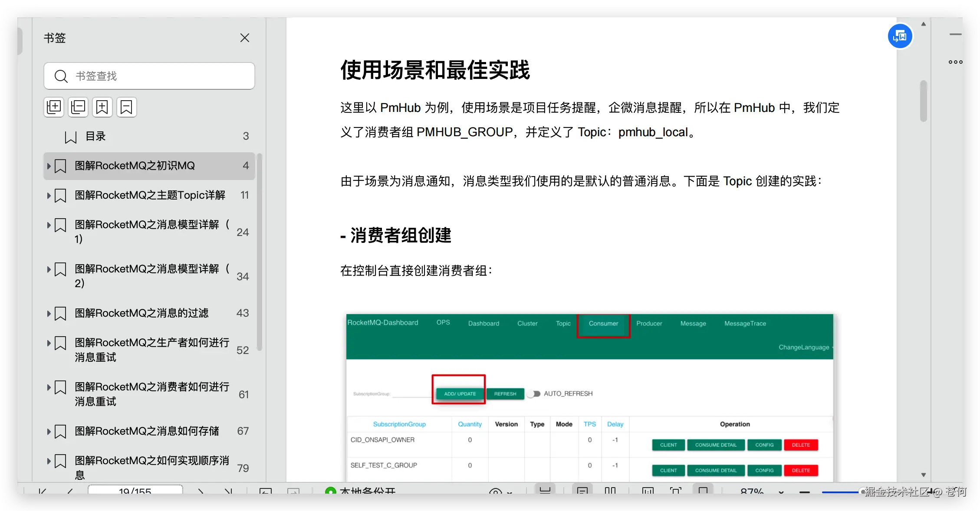Viewport: 980px width, 511px height.
Task: Click the Consumer tab in dashboard image
Action: pos(603,324)
